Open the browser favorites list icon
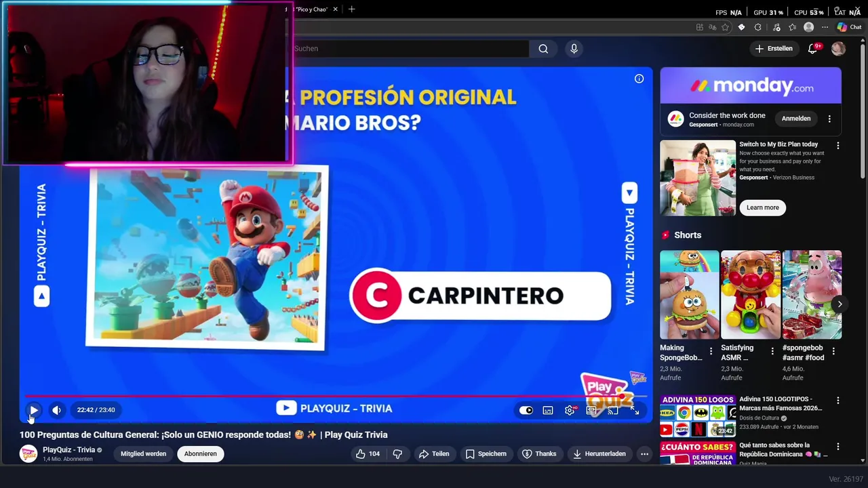This screenshot has width=868, height=488. 791,27
